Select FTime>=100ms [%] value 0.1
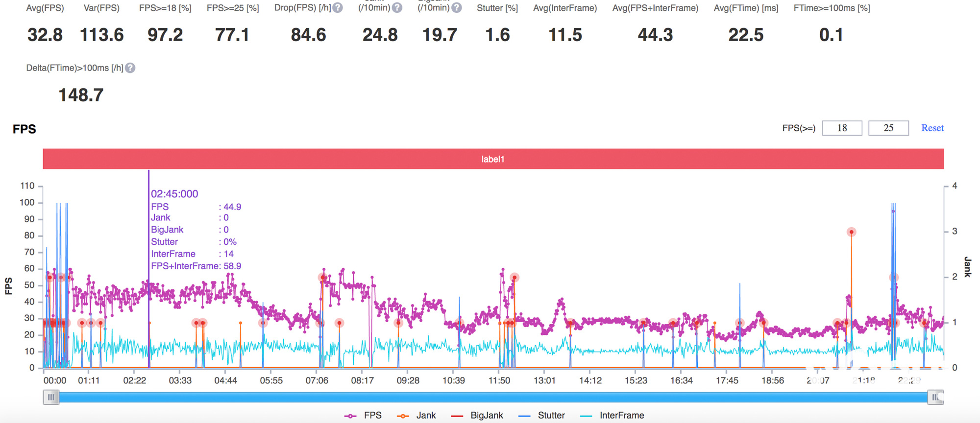Image resolution: width=980 pixels, height=423 pixels. click(831, 35)
